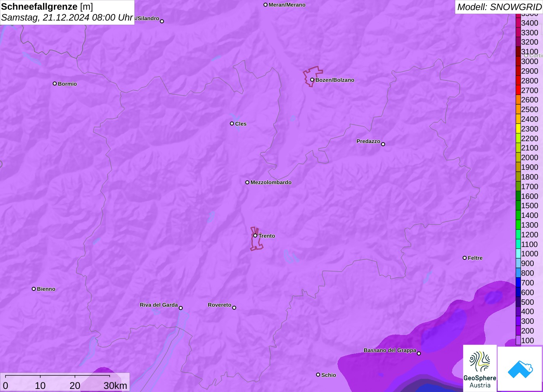Select the Predazzo location marker
The width and height of the screenshot is (543, 392).
click(383, 144)
